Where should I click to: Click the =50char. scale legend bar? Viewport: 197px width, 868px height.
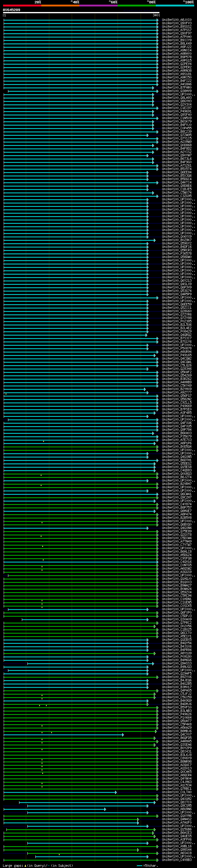tap(140, 866)
